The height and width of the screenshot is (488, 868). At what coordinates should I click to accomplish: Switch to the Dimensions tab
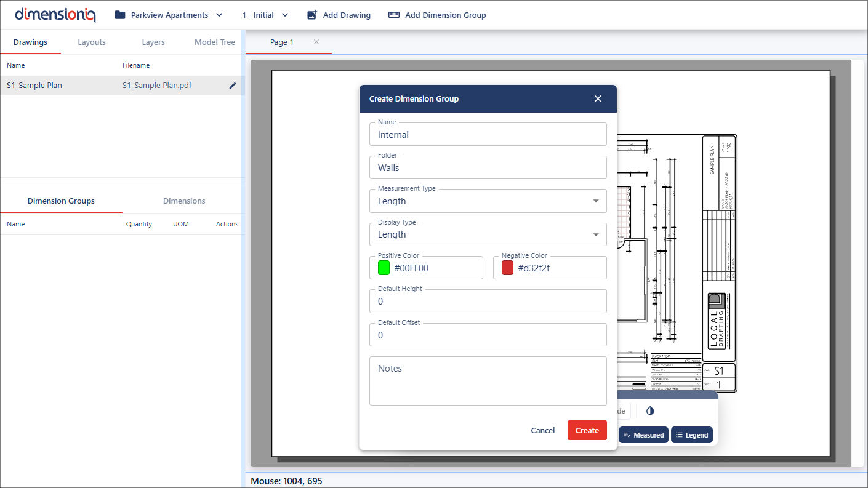click(x=184, y=201)
